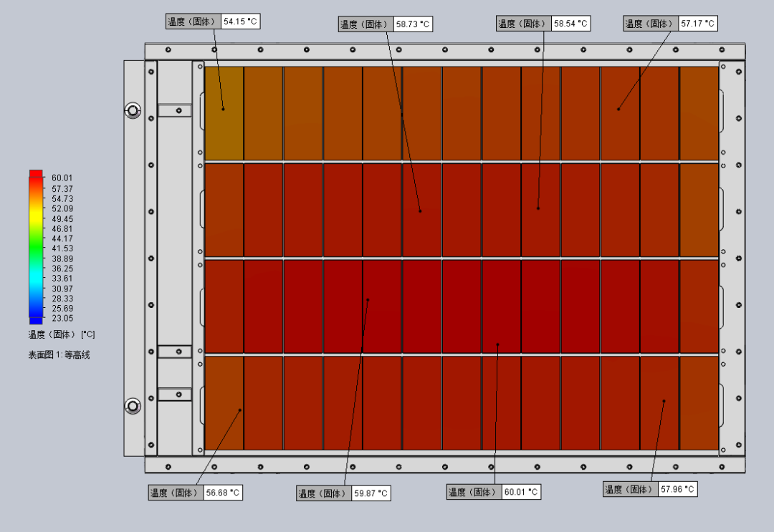Select the 58.73 °C temperature callout
Image resolution: width=774 pixels, height=532 pixels.
(385, 24)
